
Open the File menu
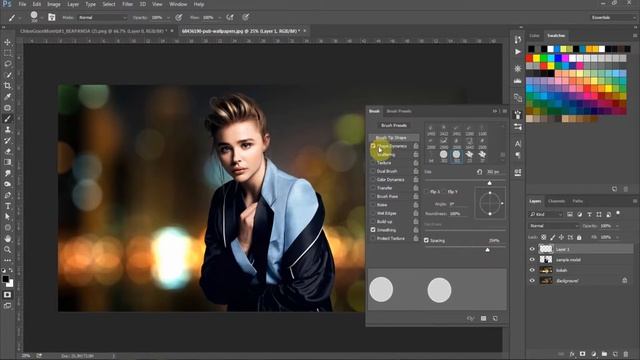22,4
